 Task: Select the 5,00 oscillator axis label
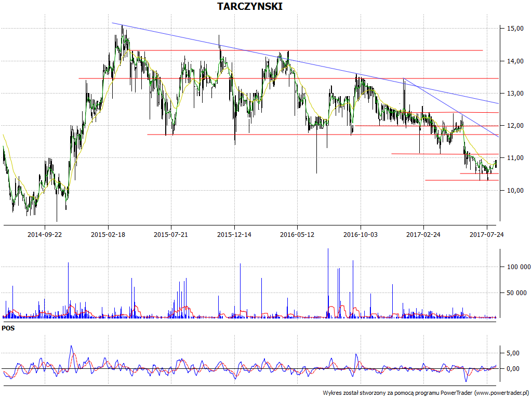pos(513,353)
